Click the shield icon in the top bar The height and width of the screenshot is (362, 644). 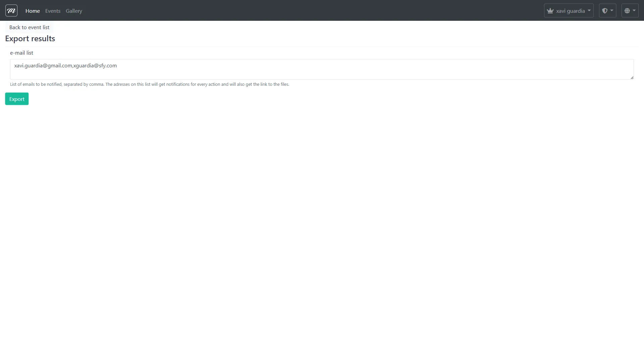click(605, 10)
